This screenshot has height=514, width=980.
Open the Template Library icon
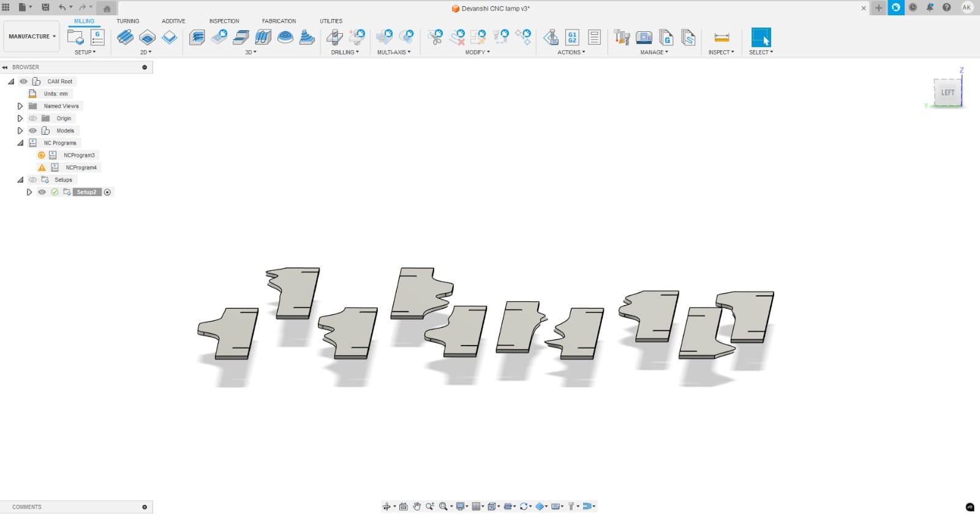tap(688, 37)
